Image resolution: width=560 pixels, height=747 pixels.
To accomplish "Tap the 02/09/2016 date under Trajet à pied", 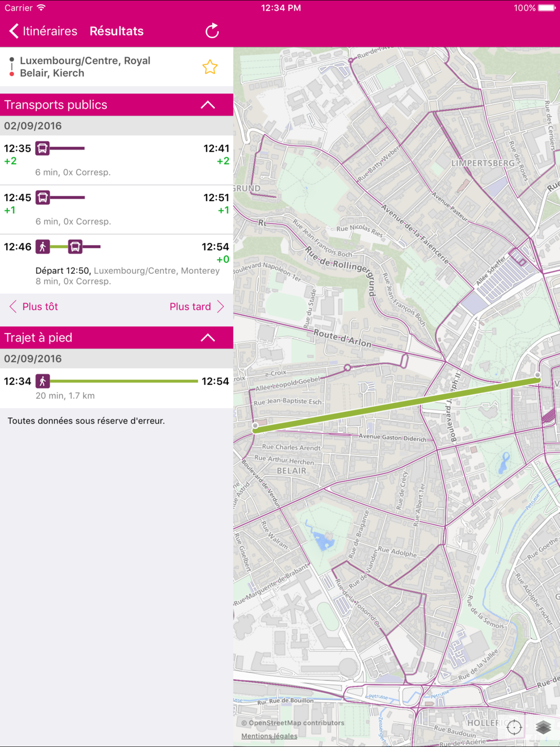I will 33,359.
